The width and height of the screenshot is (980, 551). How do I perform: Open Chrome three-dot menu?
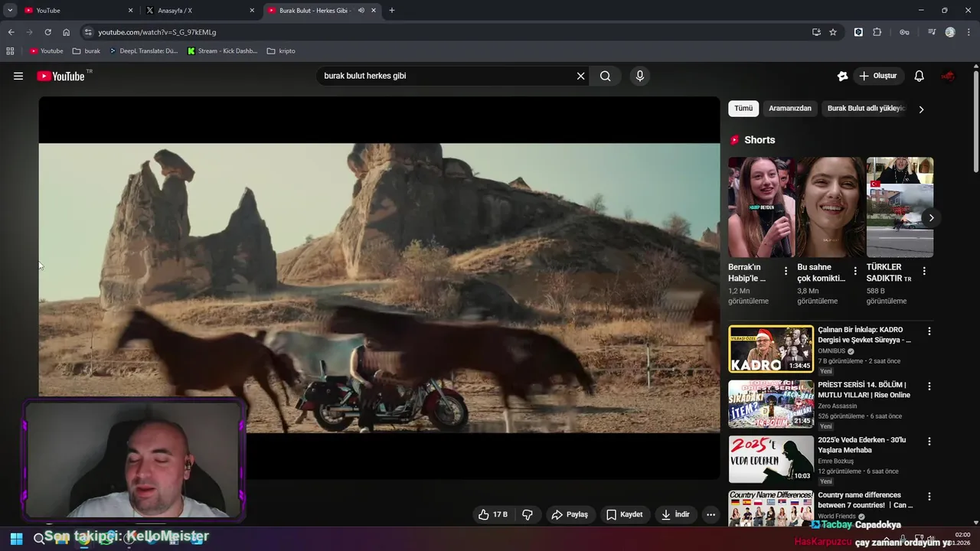coord(967,32)
